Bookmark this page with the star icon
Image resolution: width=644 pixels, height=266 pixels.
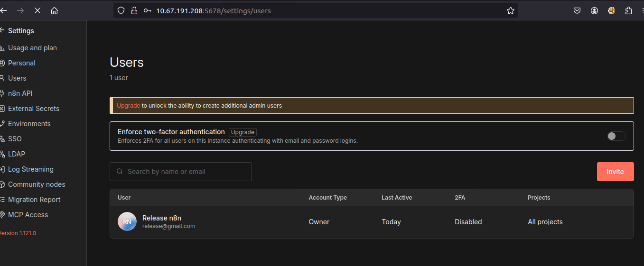(x=511, y=10)
